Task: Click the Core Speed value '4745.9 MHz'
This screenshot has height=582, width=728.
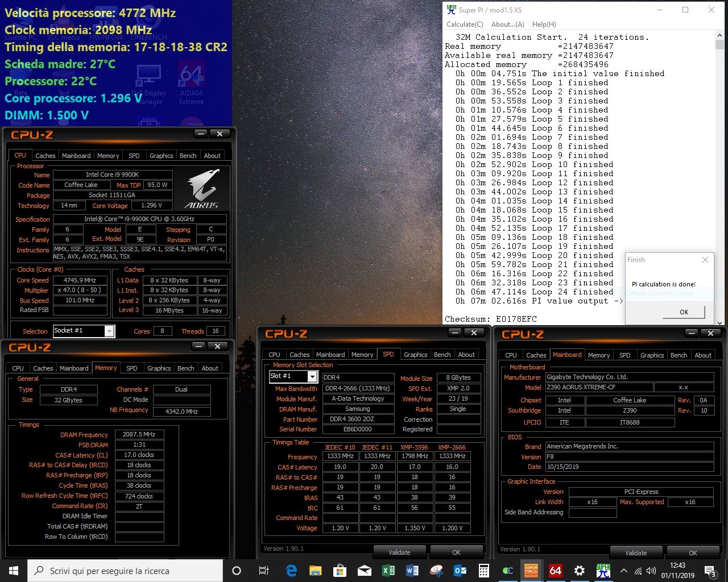Action: click(x=80, y=280)
